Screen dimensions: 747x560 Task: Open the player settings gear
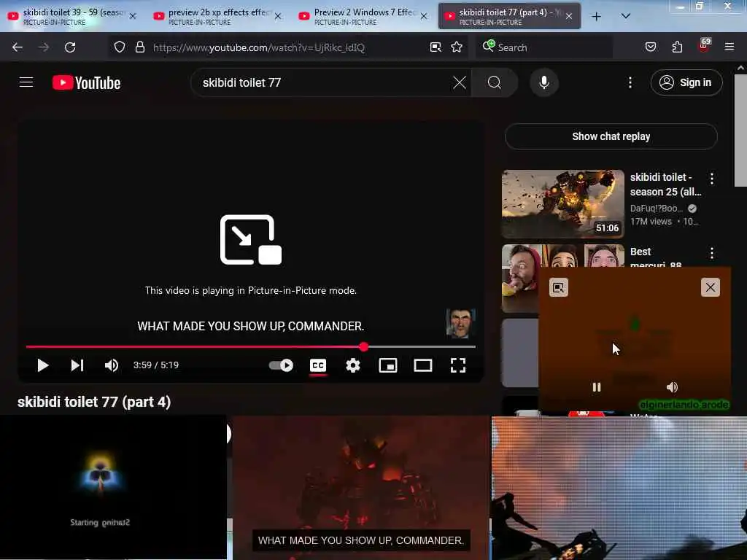pyautogui.click(x=353, y=365)
